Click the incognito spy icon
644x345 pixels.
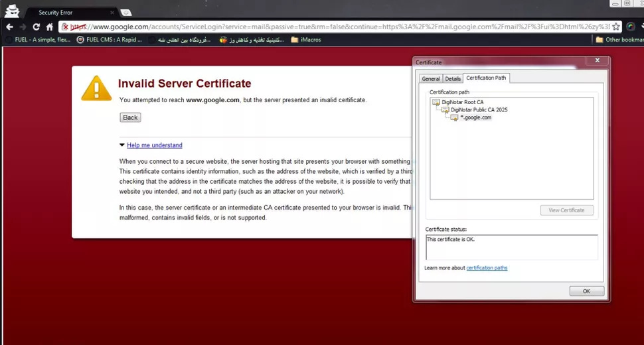[12, 11]
